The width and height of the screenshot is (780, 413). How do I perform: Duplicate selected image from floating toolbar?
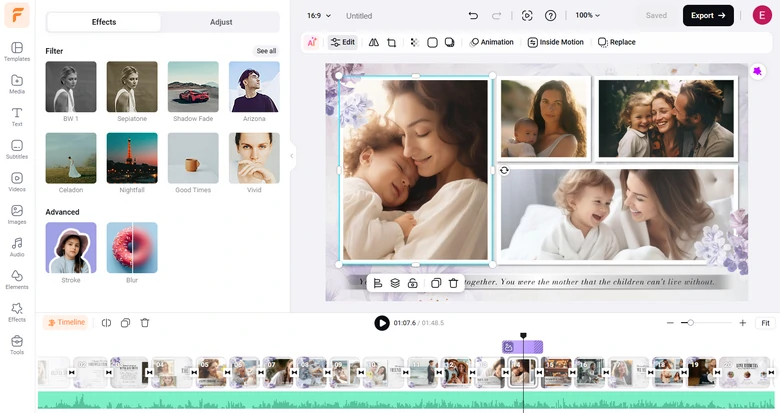click(436, 283)
